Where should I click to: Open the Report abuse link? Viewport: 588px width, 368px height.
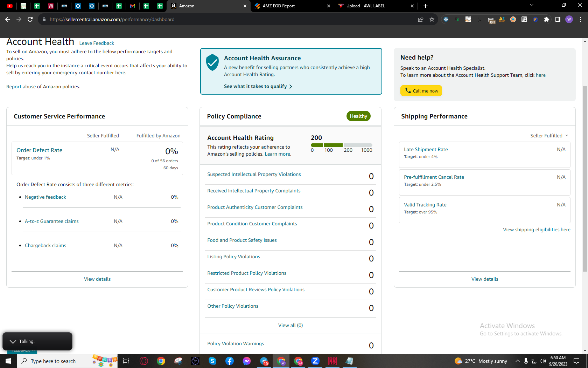click(21, 87)
